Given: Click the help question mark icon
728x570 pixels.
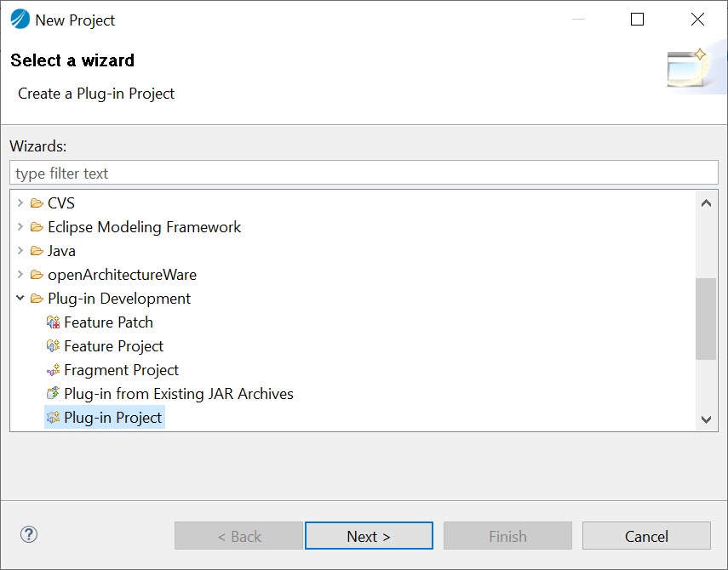Looking at the screenshot, I should pyautogui.click(x=29, y=535).
